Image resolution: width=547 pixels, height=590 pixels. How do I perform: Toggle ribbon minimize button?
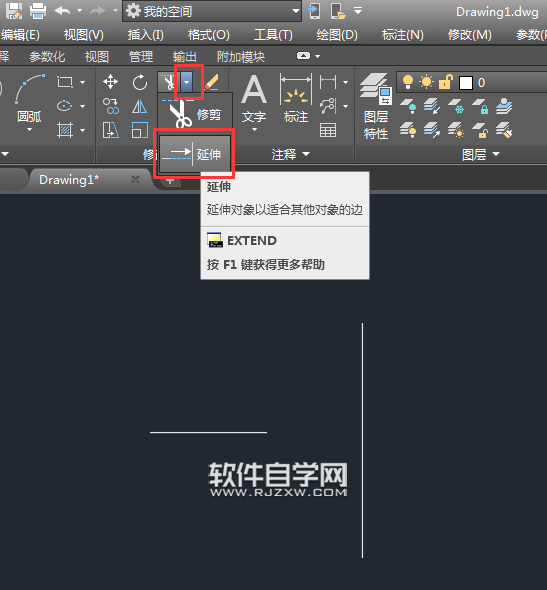click(303, 56)
